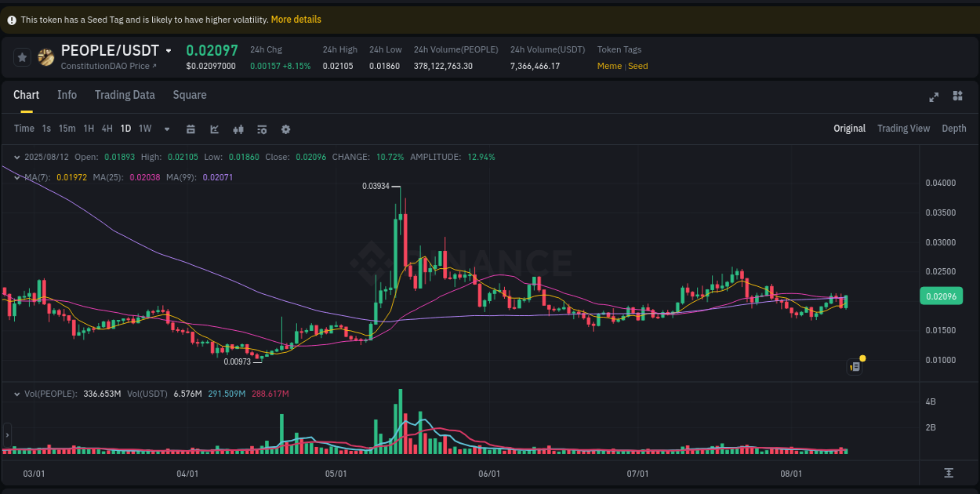Open the Meme token tag link
Screen dimensions: 980x494
609,66
